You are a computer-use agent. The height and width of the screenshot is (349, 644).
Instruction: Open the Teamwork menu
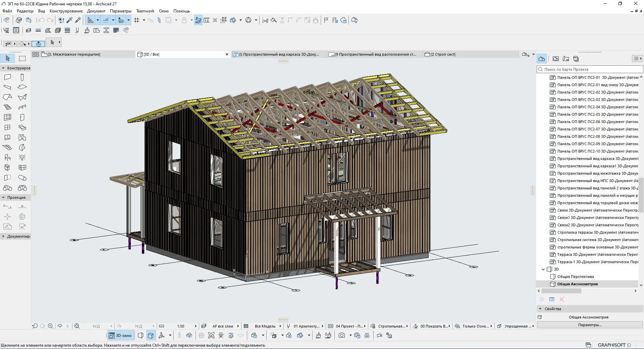[x=145, y=11]
